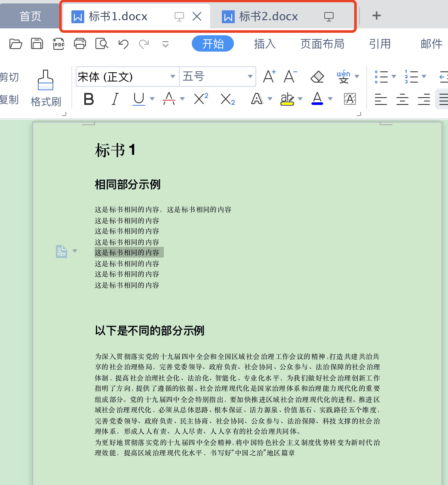448x485 pixels.
Task: Align text right
Action: [x=424, y=99]
